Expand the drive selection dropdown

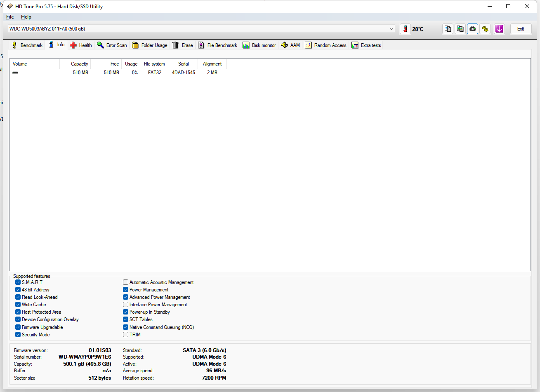pyautogui.click(x=391, y=29)
